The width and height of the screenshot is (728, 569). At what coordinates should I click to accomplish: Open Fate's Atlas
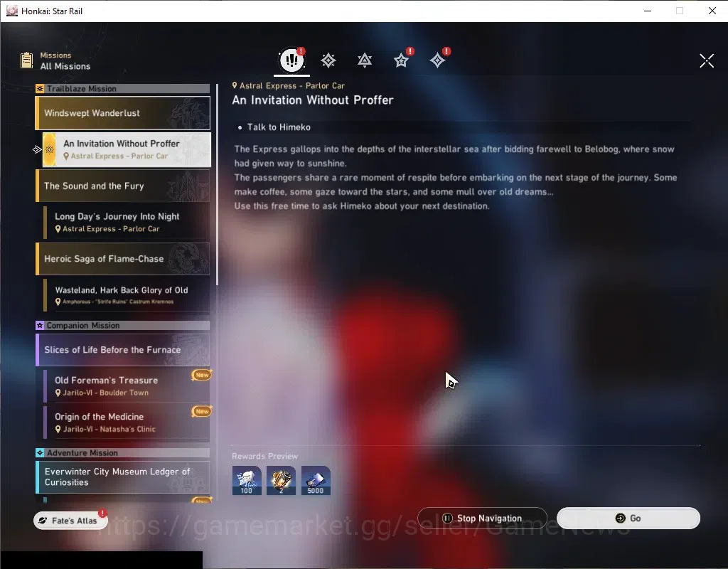pos(70,520)
